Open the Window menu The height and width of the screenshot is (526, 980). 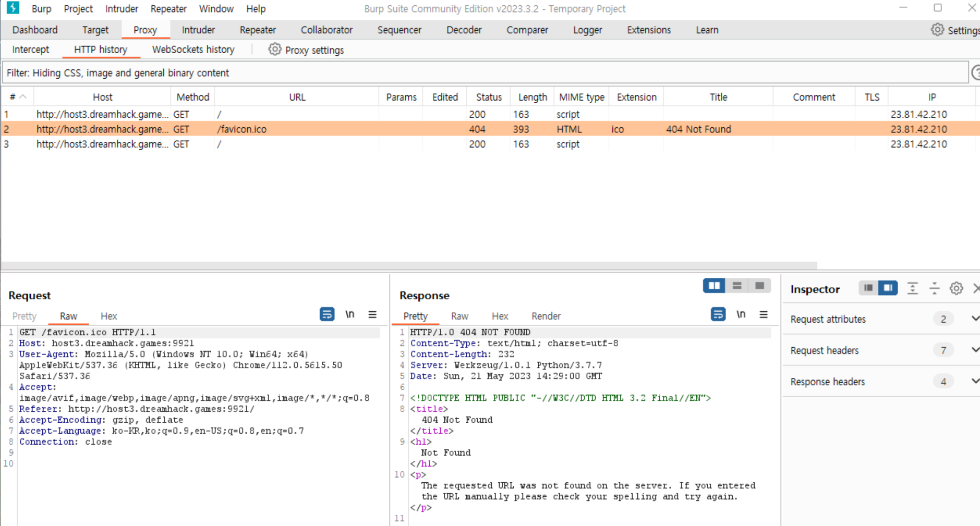click(216, 9)
